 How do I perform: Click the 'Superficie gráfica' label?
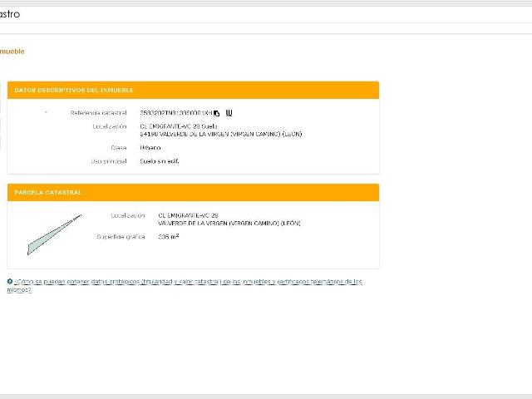(x=121, y=237)
